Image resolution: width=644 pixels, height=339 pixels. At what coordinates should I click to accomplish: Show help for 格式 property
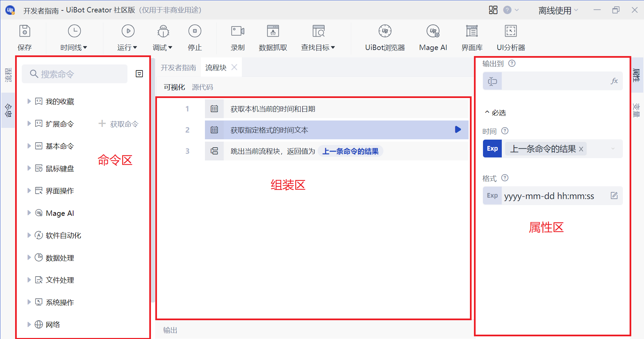[505, 178]
